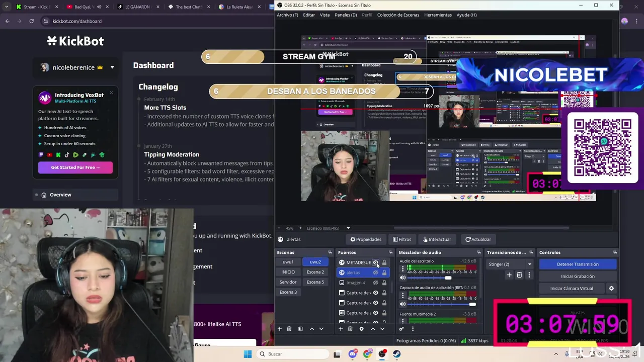Screen dimensions: 644x362
Task: Open Vista menu in OBS
Action: click(325, 15)
